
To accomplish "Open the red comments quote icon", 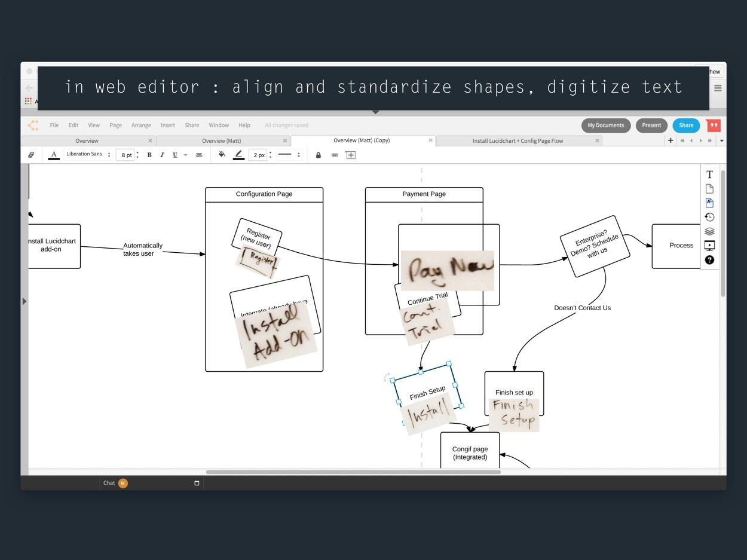I will 713,126.
